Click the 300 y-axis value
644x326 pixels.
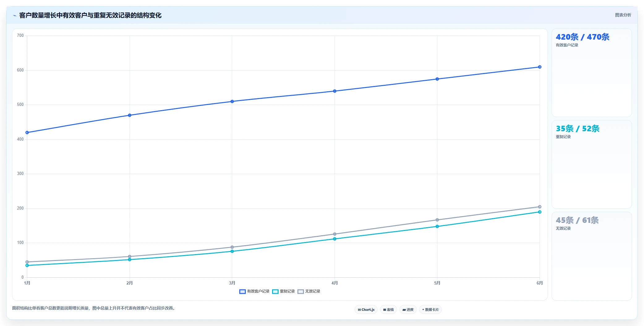tap(20, 174)
